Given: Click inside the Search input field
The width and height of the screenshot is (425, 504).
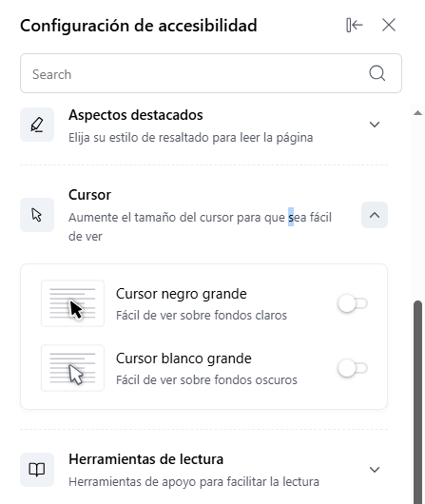Looking at the screenshot, I should pos(200,73).
